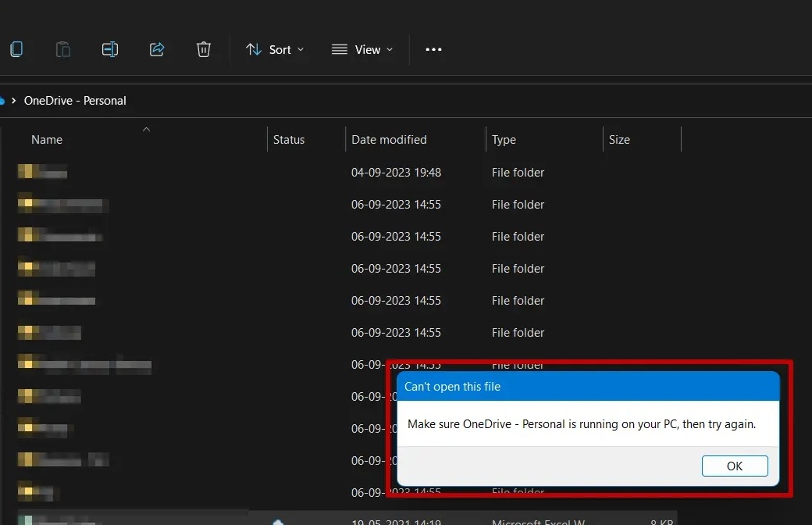Select the Status column header
This screenshot has width=812, height=525.
[x=288, y=139]
